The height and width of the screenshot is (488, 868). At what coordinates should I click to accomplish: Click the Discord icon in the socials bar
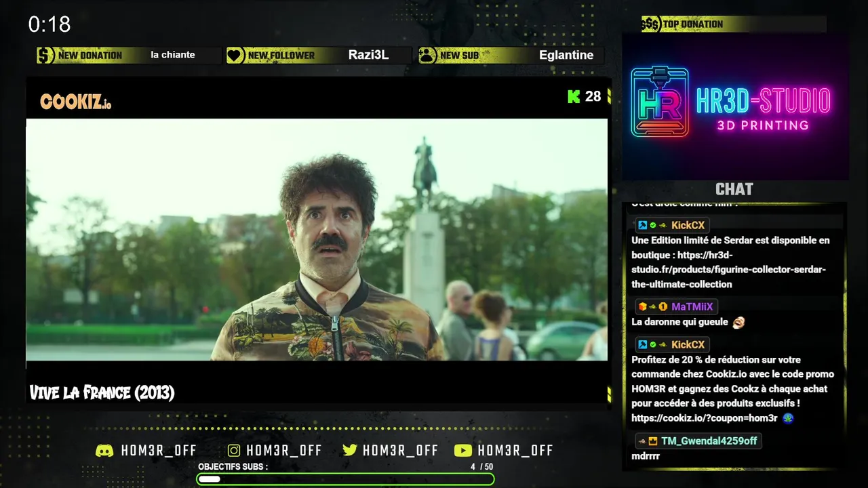104,451
